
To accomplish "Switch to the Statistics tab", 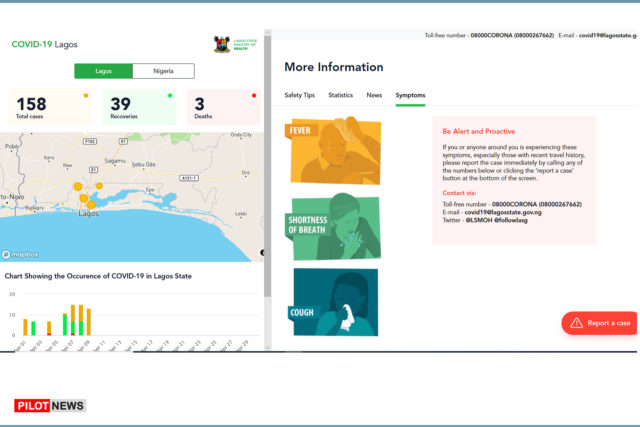I will click(341, 95).
